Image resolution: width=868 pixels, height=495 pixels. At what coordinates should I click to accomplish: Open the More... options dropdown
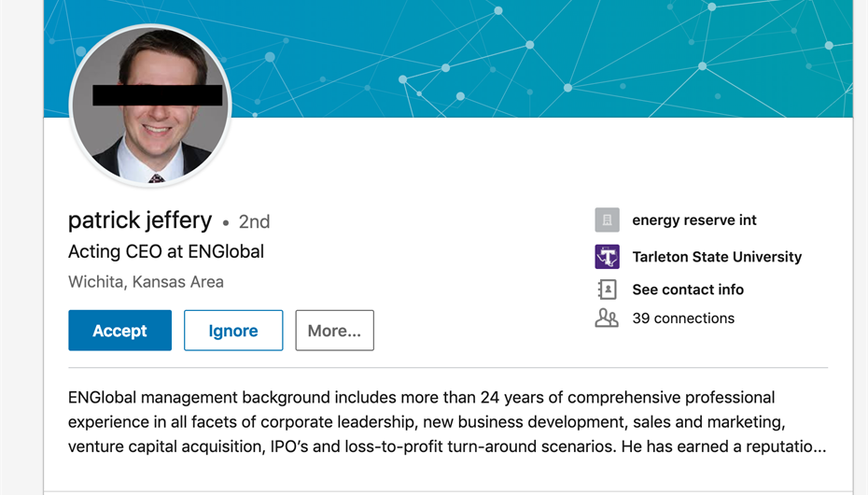(334, 331)
